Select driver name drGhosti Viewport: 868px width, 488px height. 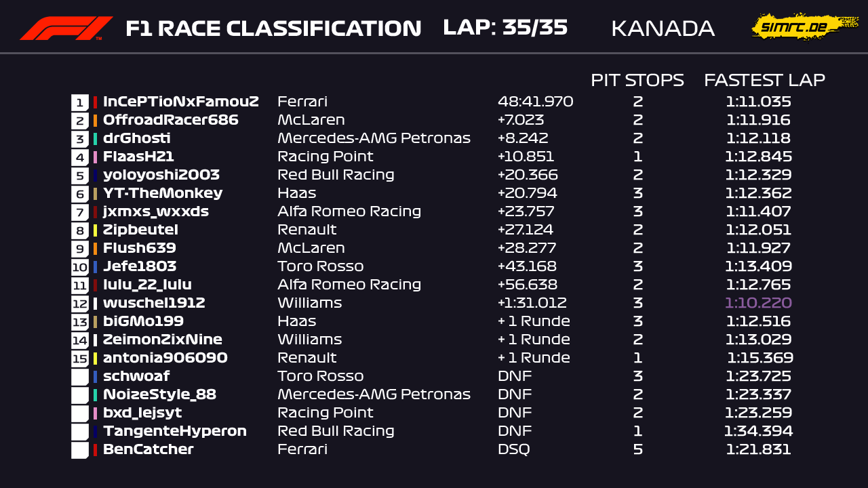click(136, 138)
